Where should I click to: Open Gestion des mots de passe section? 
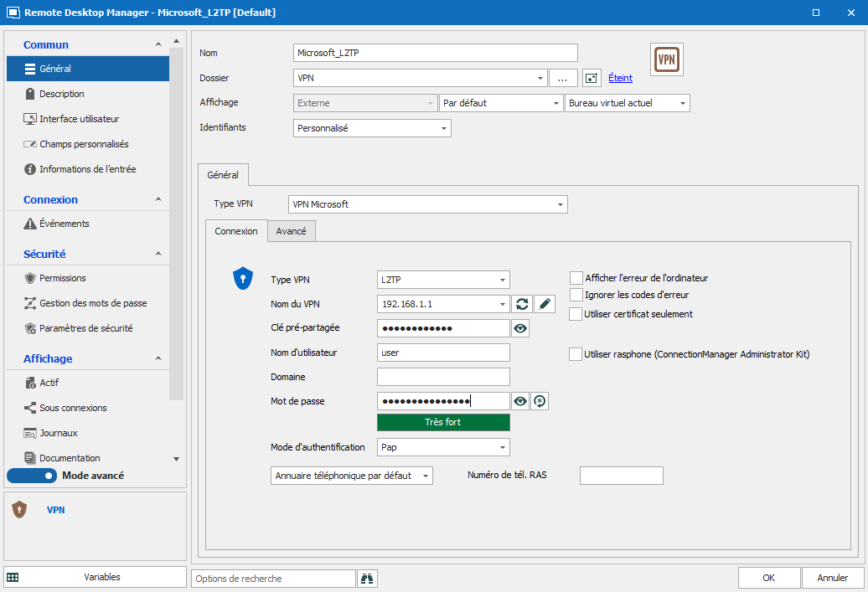[x=92, y=303]
